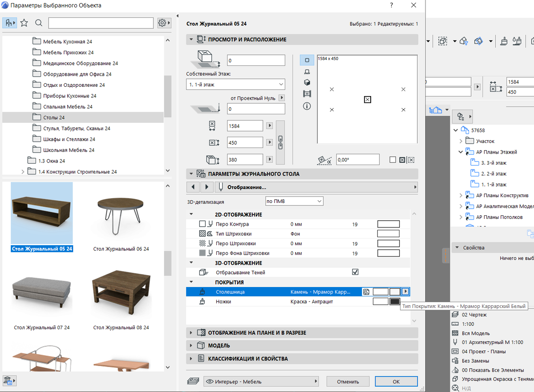Screen dimensions: 534x392
Task: Toggle the dimension chain link icon
Action: pos(280,142)
